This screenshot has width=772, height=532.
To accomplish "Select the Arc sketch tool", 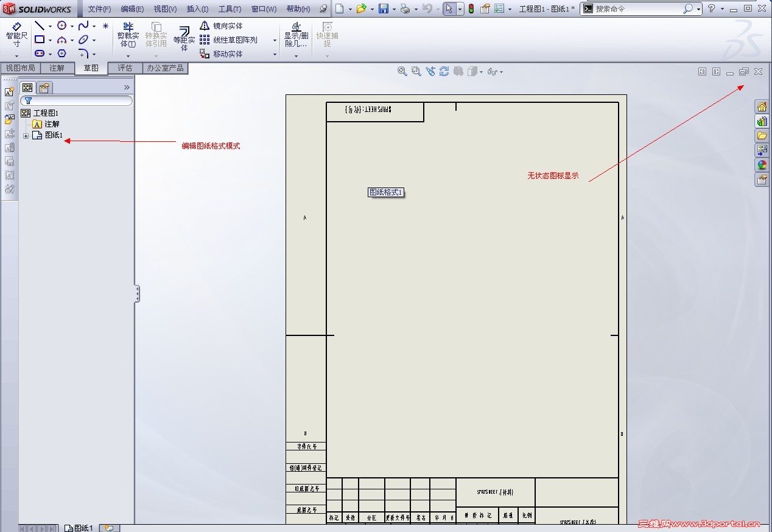I will tap(61, 40).
